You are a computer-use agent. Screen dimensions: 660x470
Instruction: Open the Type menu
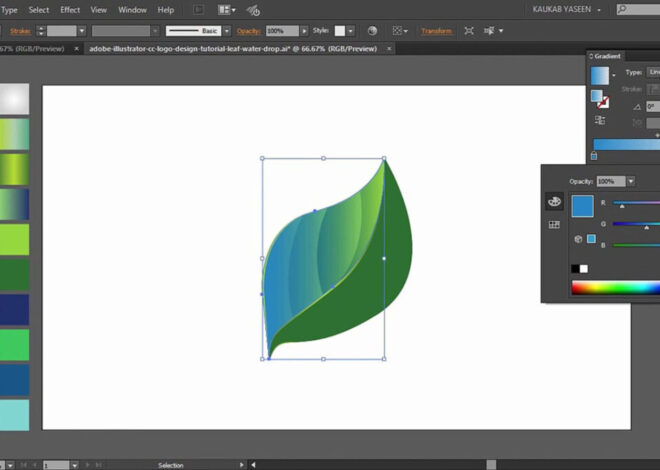9,10
